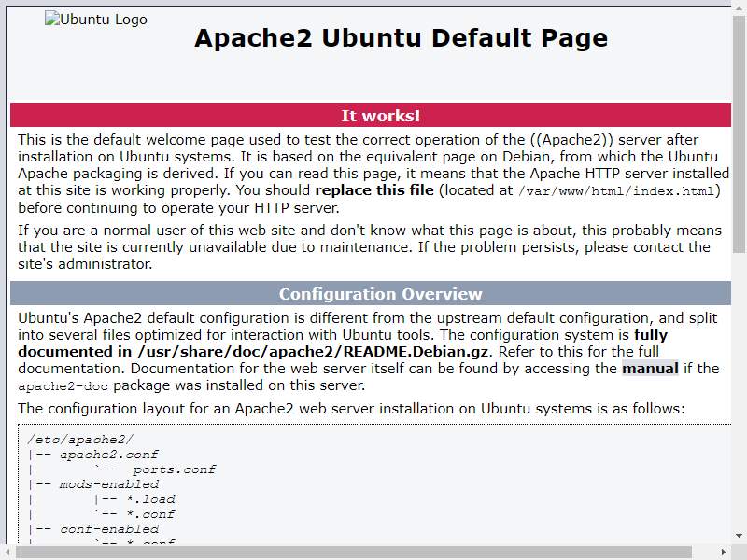Click the bold "replace this file" text

click(374, 190)
